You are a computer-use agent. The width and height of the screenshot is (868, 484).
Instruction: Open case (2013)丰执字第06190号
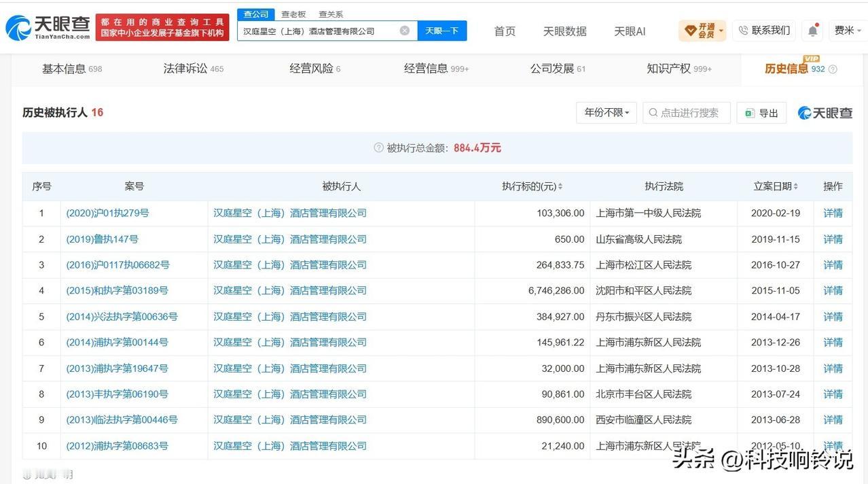[x=117, y=394]
